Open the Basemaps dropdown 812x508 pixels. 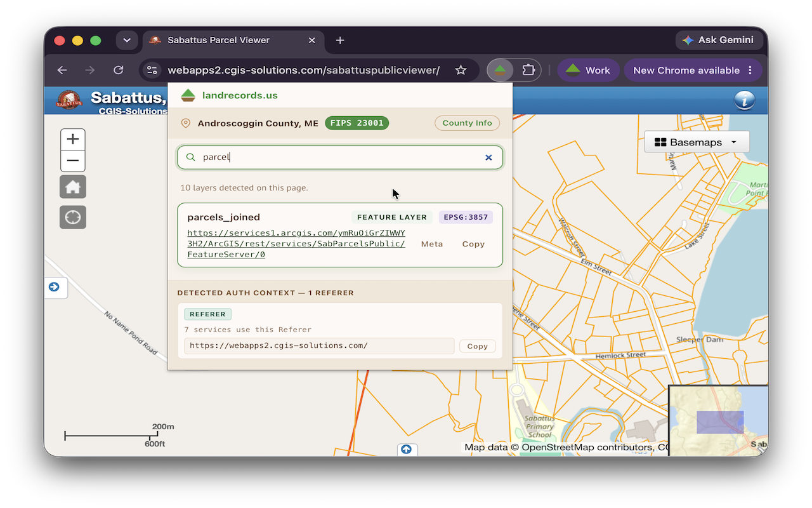[697, 142]
